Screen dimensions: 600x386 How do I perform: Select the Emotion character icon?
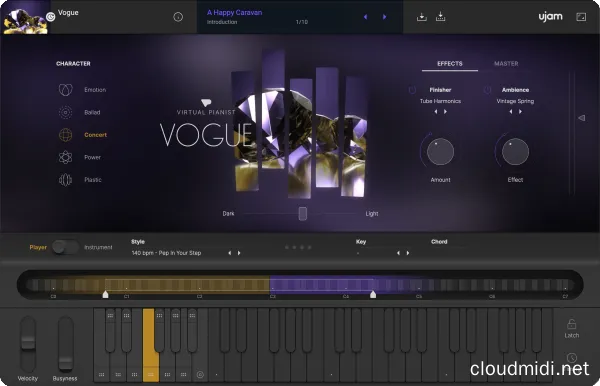(65, 90)
